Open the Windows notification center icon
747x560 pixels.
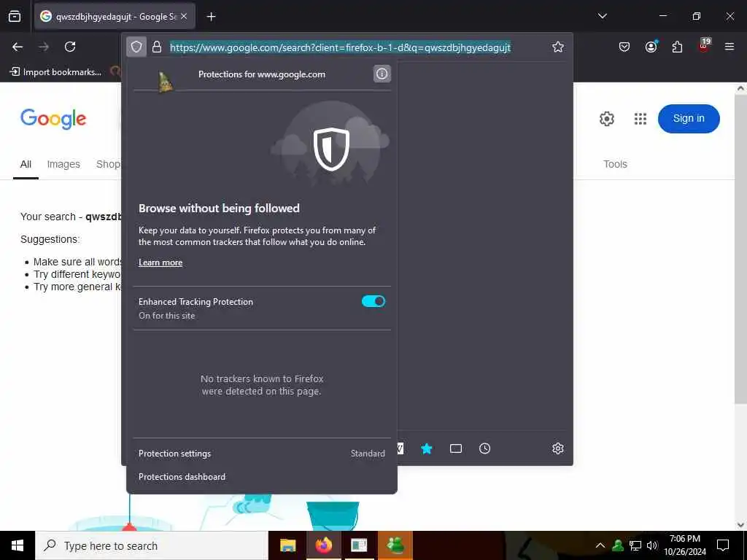coord(723,545)
